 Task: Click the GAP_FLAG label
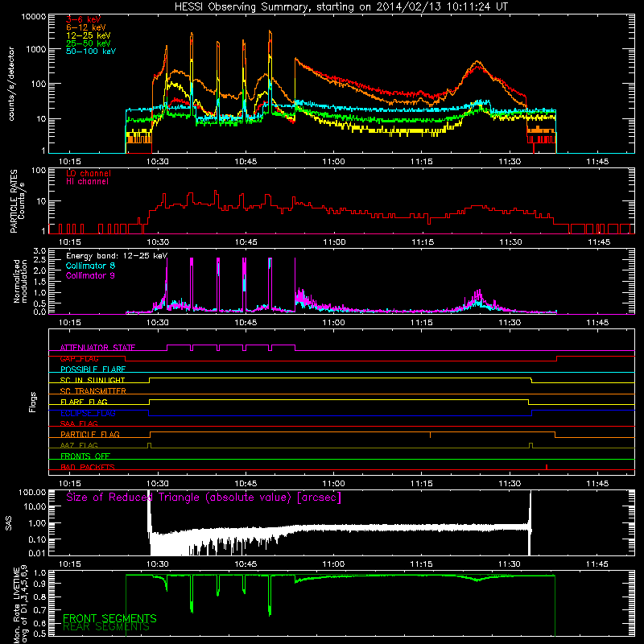coord(79,358)
